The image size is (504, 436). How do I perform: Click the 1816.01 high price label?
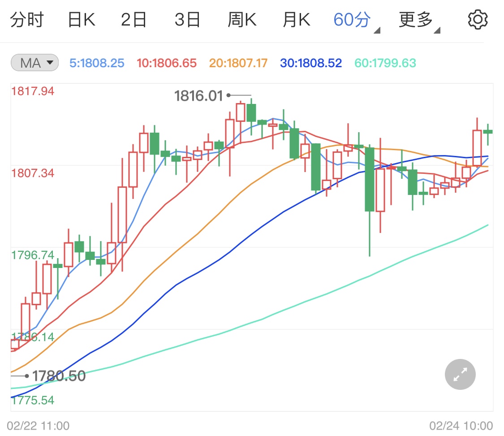click(198, 96)
